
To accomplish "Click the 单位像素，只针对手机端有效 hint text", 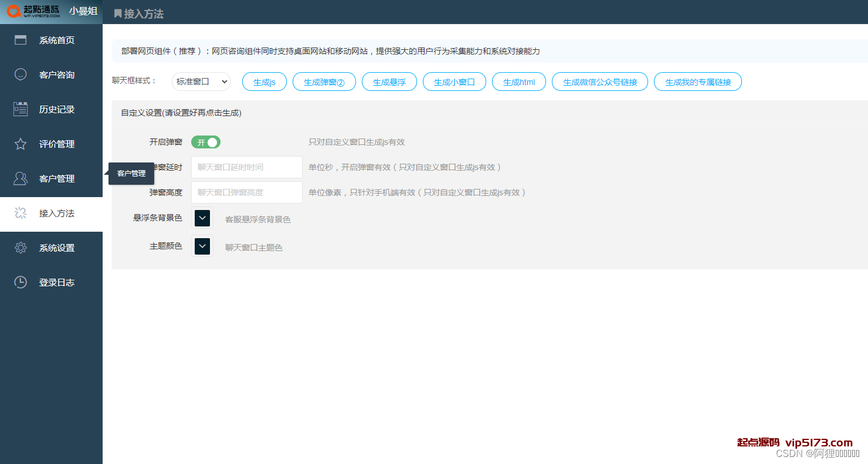I will [417, 192].
